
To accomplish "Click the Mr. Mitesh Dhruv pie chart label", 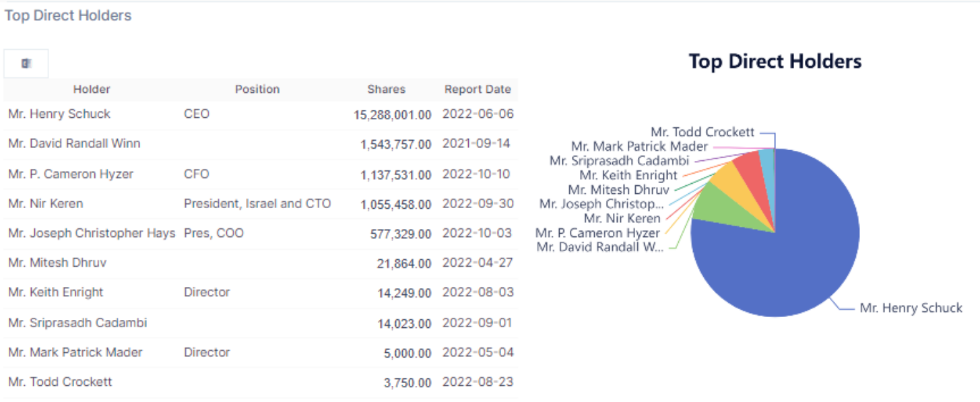I will point(618,190).
